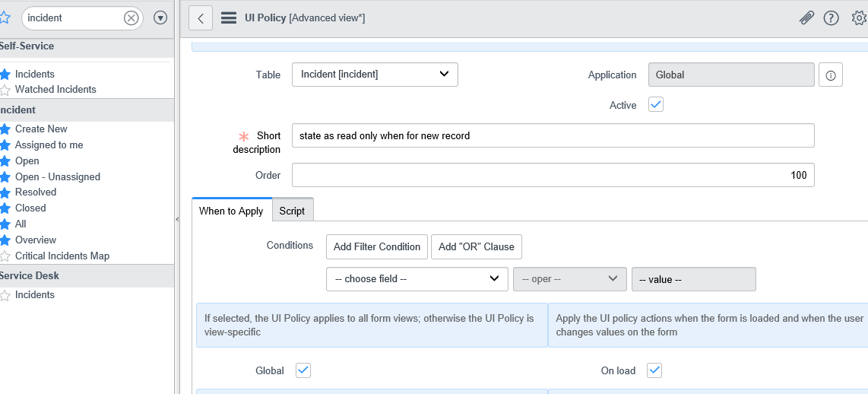Show Application info icon next to Global
Image resolution: width=868 pixels, height=394 pixels.
830,75
